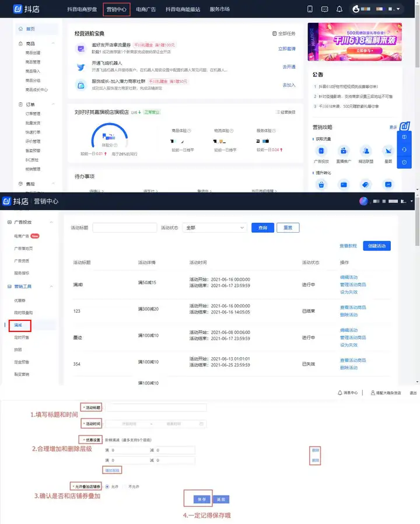Image resolution: width=420 pixels, height=524 pixels.
Task: Click the 去开通 link
Action: coord(289,67)
